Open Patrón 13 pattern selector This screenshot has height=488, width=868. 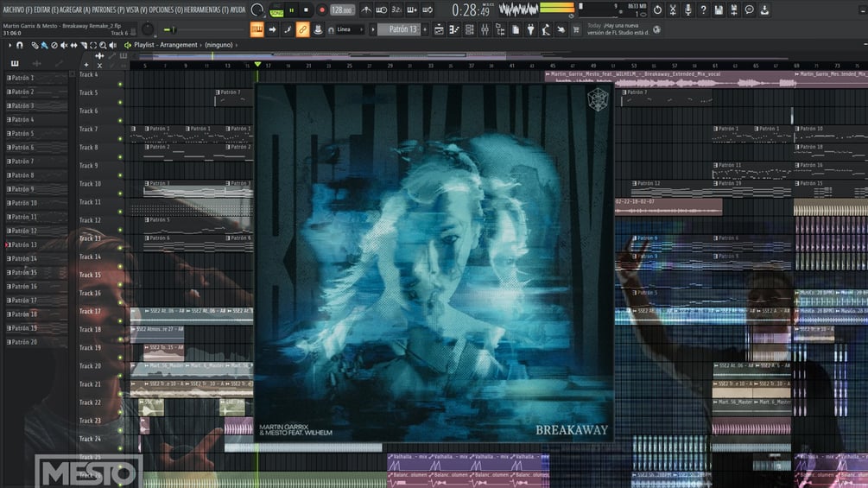400,29
